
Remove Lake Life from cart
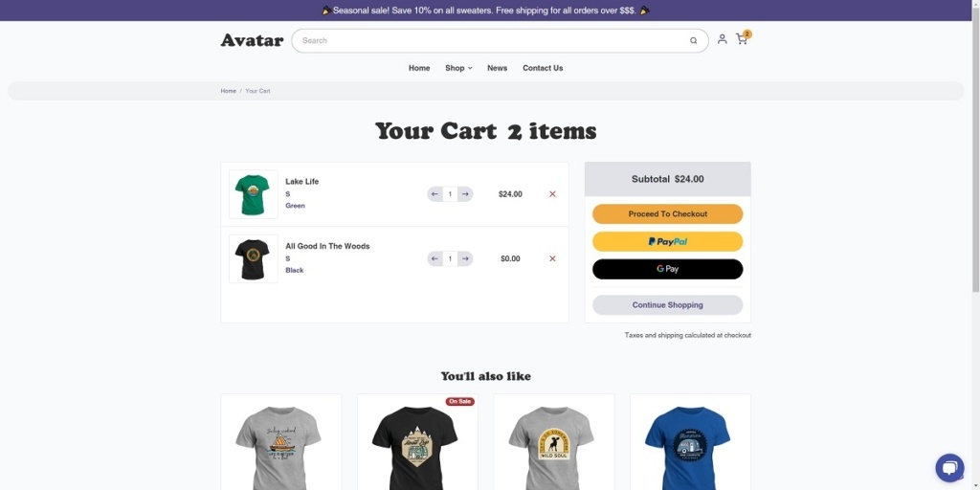552,194
